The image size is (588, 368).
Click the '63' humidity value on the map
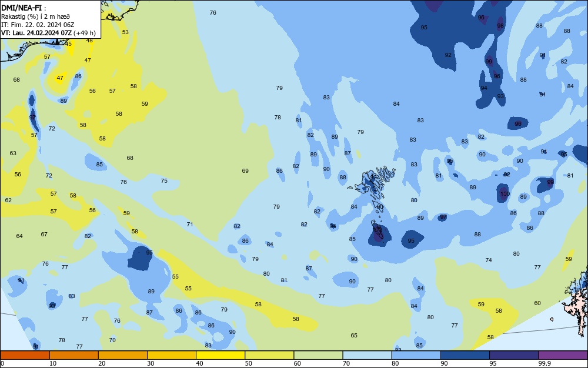[13, 153]
